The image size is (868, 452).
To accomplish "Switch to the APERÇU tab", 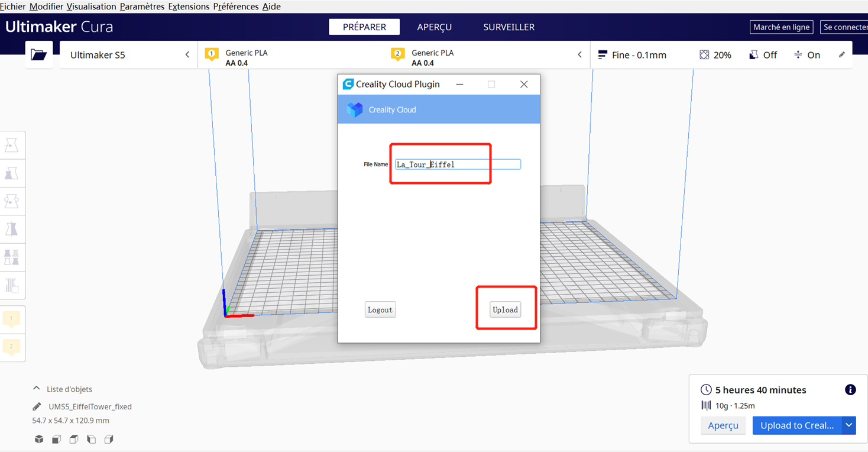I will click(x=435, y=27).
